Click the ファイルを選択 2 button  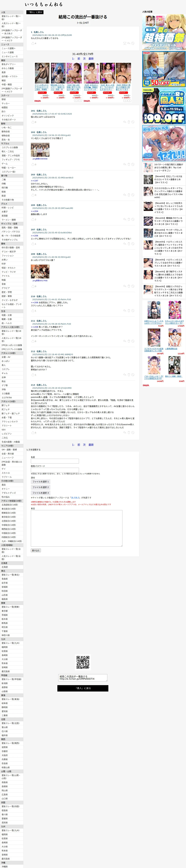[x=41, y=487]
